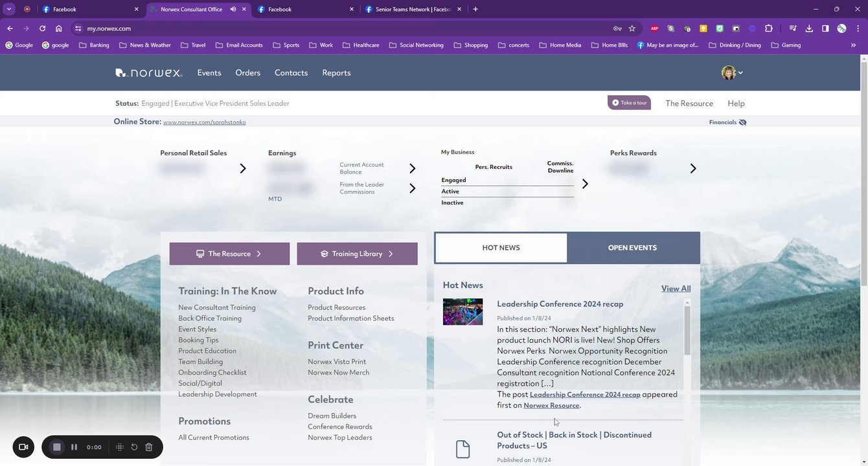Click View All hot news link

[x=676, y=289]
